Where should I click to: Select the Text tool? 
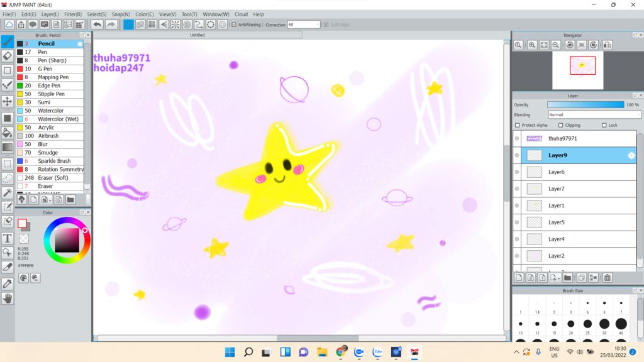8,238
